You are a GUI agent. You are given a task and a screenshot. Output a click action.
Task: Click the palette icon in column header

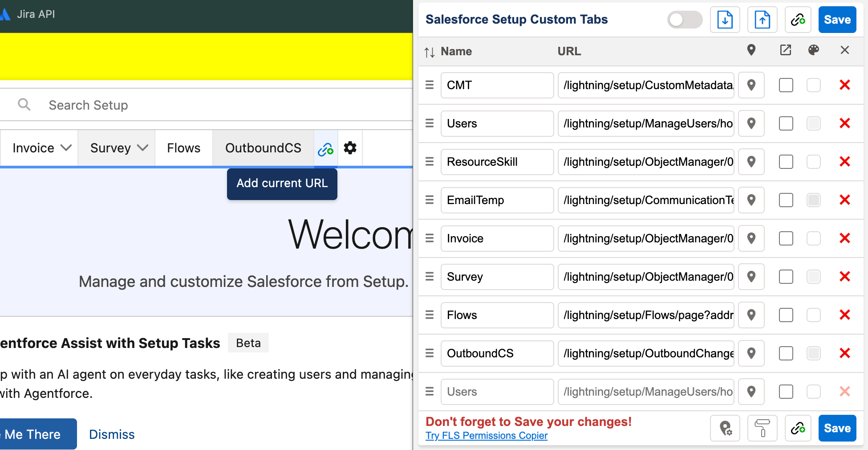click(x=814, y=50)
